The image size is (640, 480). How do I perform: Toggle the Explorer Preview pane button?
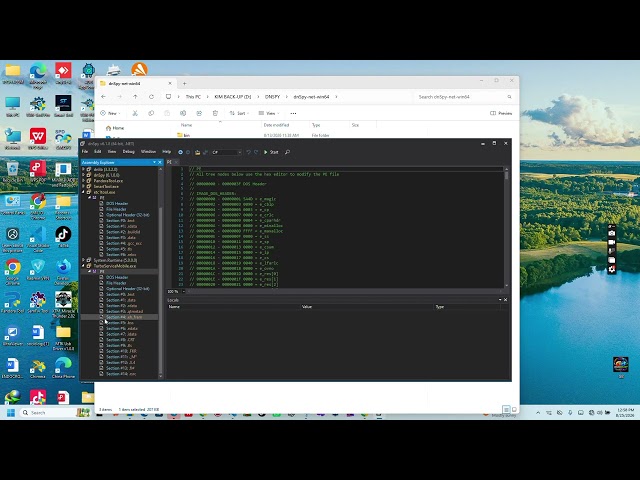coord(501,113)
